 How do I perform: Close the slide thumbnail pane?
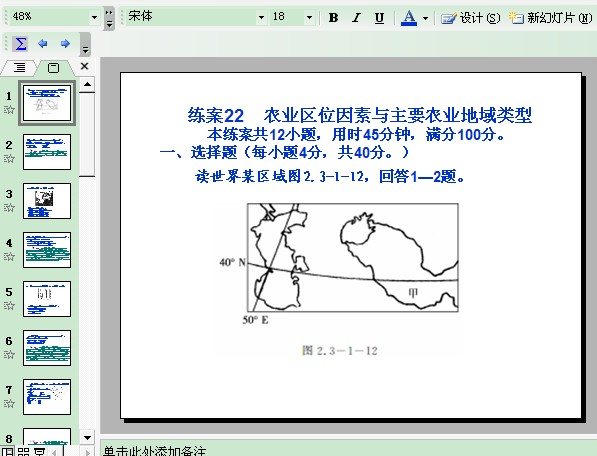pos(85,66)
